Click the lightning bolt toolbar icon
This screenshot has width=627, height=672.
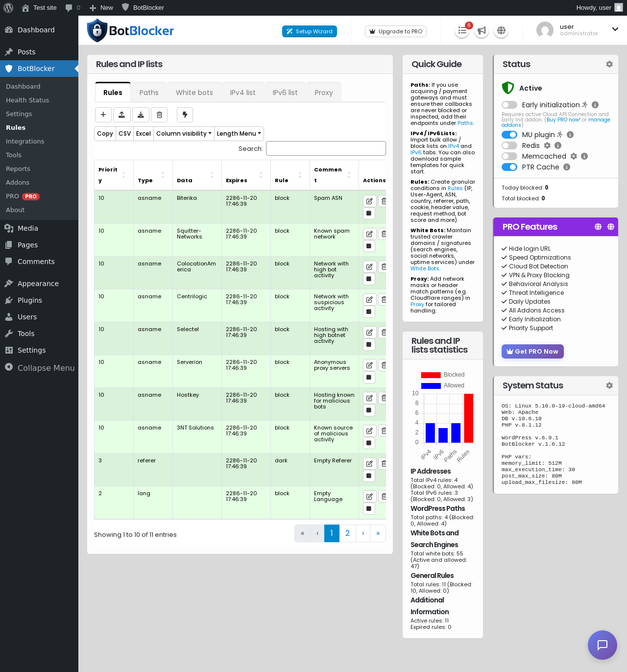tap(185, 115)
